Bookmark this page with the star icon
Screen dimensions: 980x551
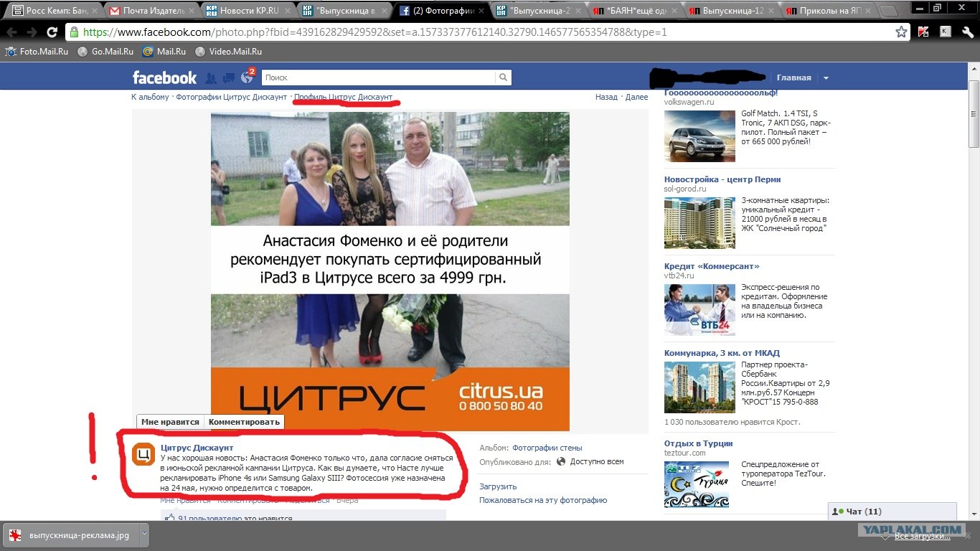(901, 32)
